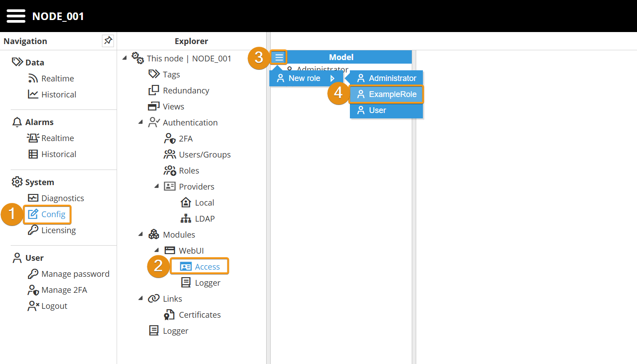
Task: Click the Redundancy icon in Explorer
Action: pos(154,90)
